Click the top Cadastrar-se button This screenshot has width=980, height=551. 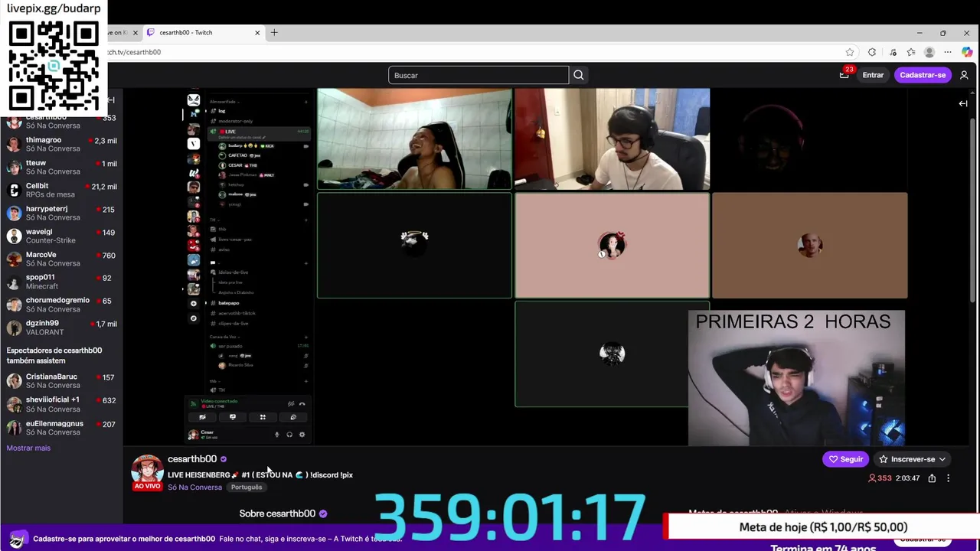coord(923,75)
